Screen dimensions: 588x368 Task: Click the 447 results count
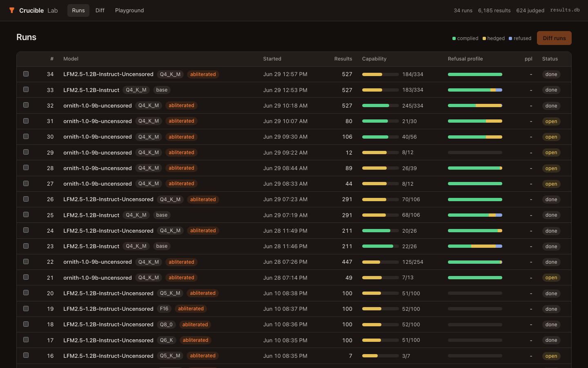pyautogui.click(x=347, y=262)
